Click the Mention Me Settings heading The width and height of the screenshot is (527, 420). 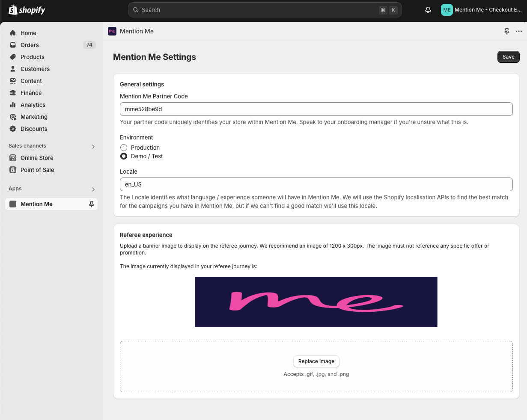coord(155,57)
